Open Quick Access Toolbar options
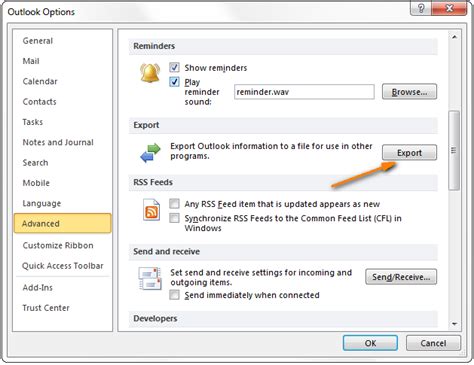The height and width of the screenshot is (365, 474). pos(63,266)
